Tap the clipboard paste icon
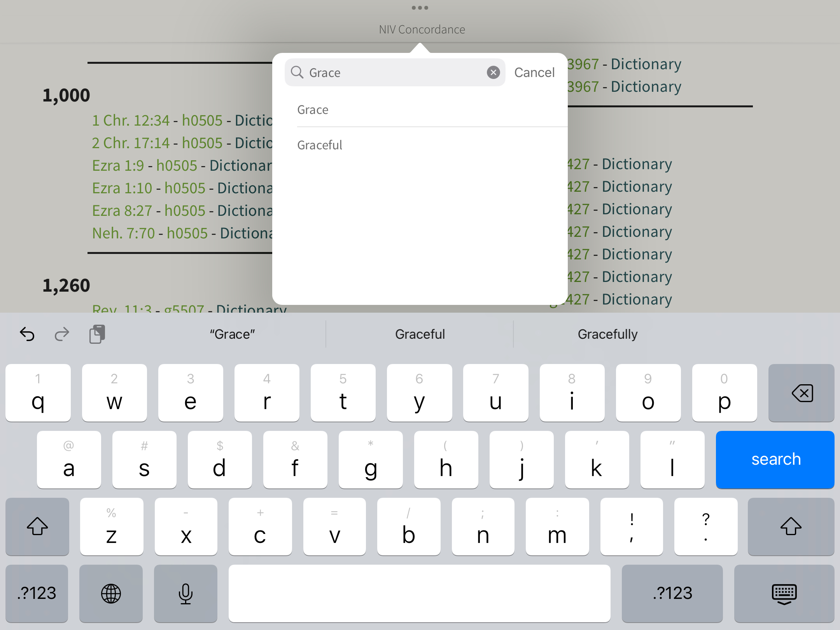The height and width of the screenshot is (630, 840). (97, 334)
